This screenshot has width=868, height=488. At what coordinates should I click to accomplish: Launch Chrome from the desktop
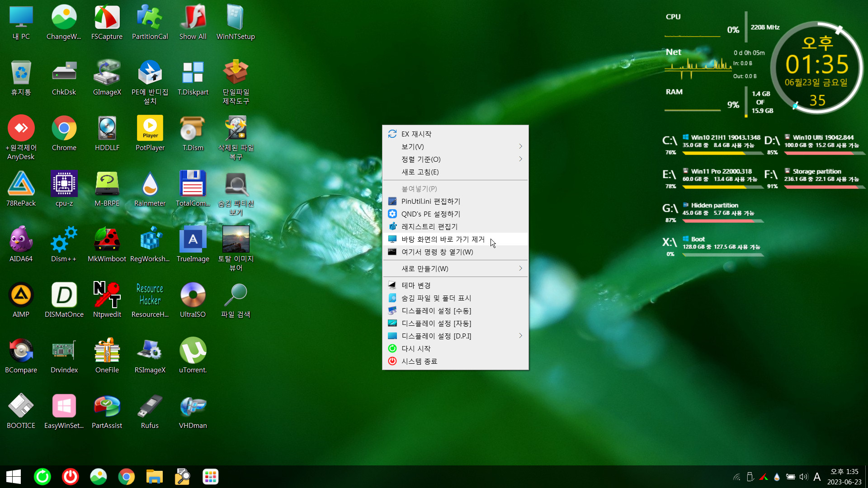pos(64,133)
